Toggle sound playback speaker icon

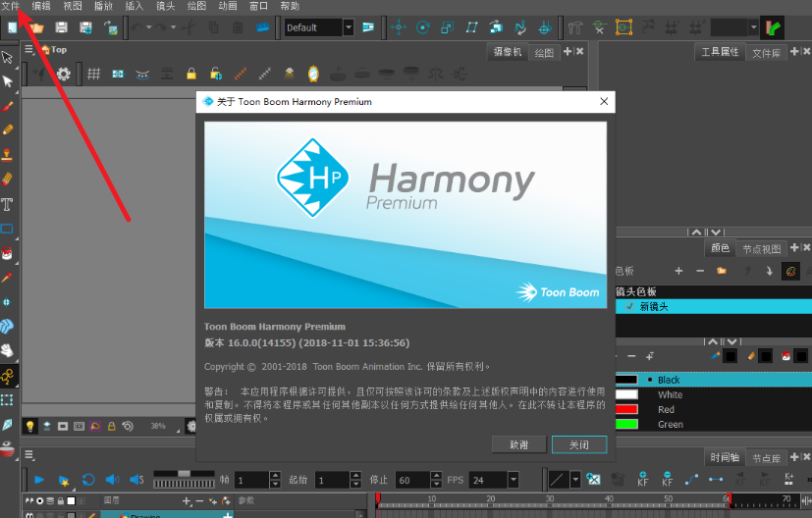(112, 480)
